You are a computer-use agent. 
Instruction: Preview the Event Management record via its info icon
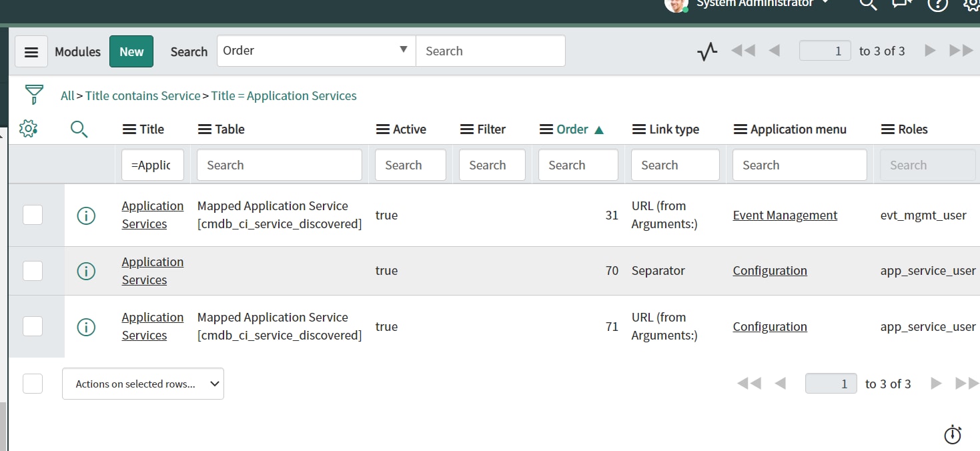(x=86, y=215)
